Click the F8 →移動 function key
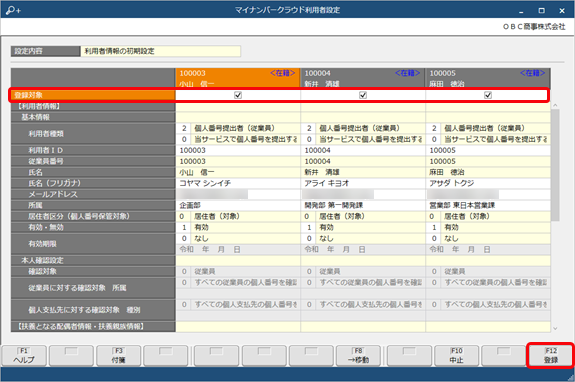The image size is (575, 382). pyautogui.click(x=358, y=355)
